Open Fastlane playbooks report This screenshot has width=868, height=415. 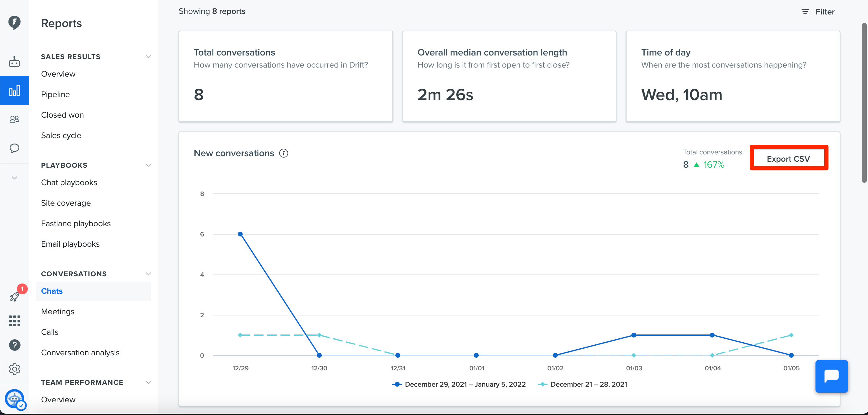76,224
